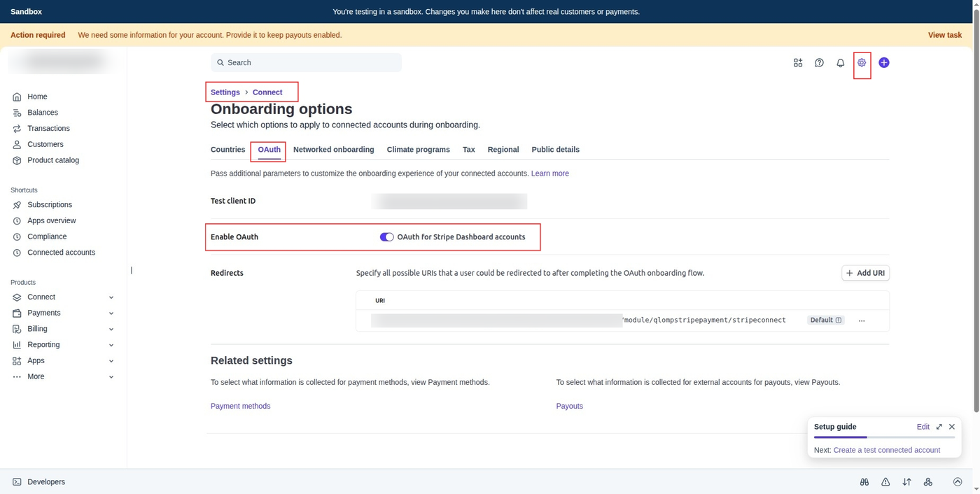Click the More ellipsis icon in sidebar
Screen dimensions: 980x494
(17, 377)
